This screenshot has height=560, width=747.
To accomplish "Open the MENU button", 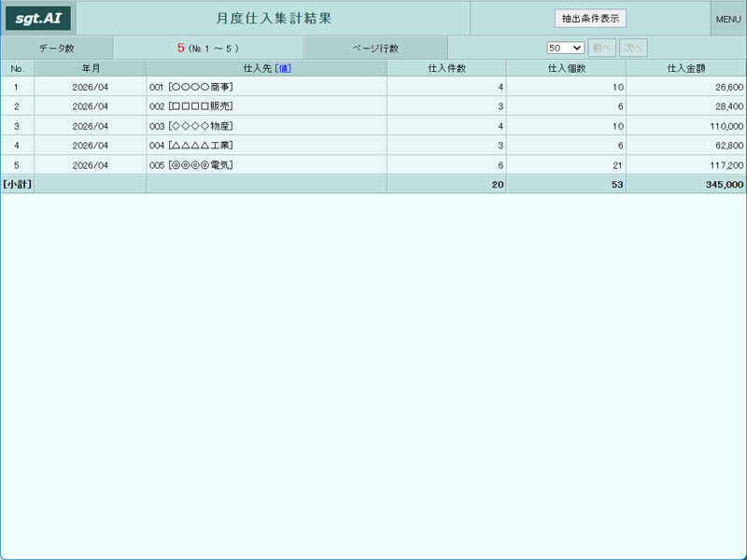I will click(x=728, y=19).
